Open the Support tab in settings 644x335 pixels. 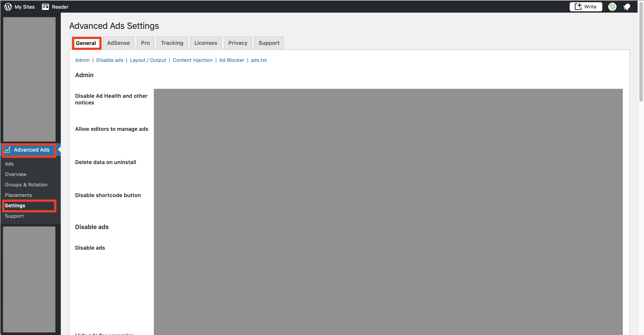(269, 43)
